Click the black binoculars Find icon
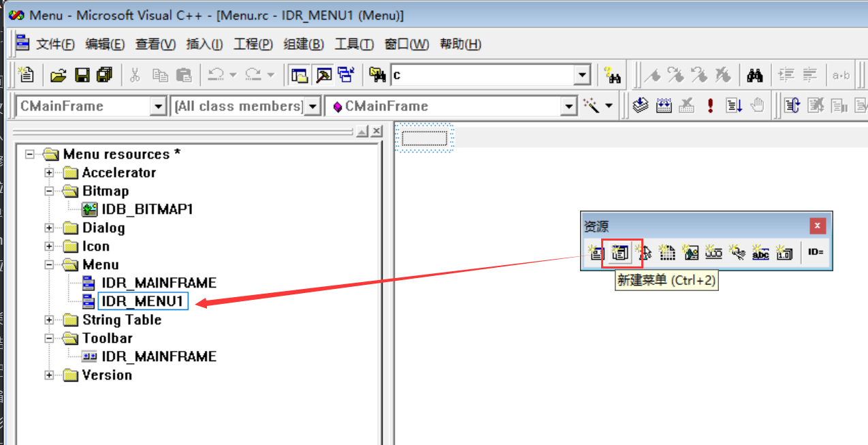868x445 pixels. coord(754,75)
